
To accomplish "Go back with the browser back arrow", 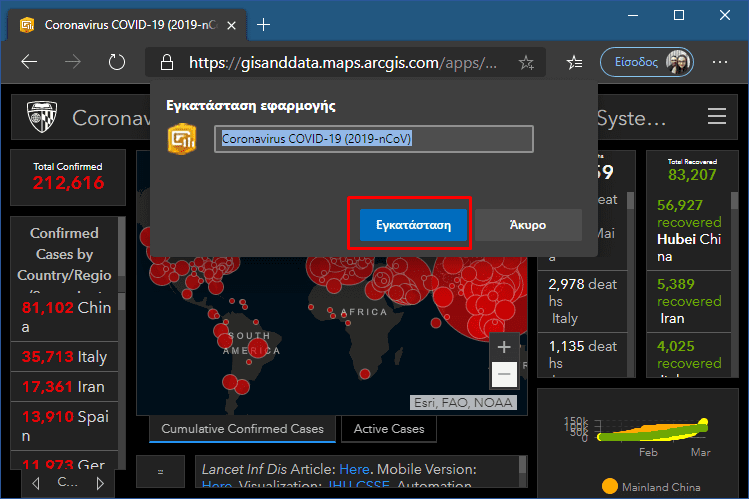I will [x=29, y=62].
